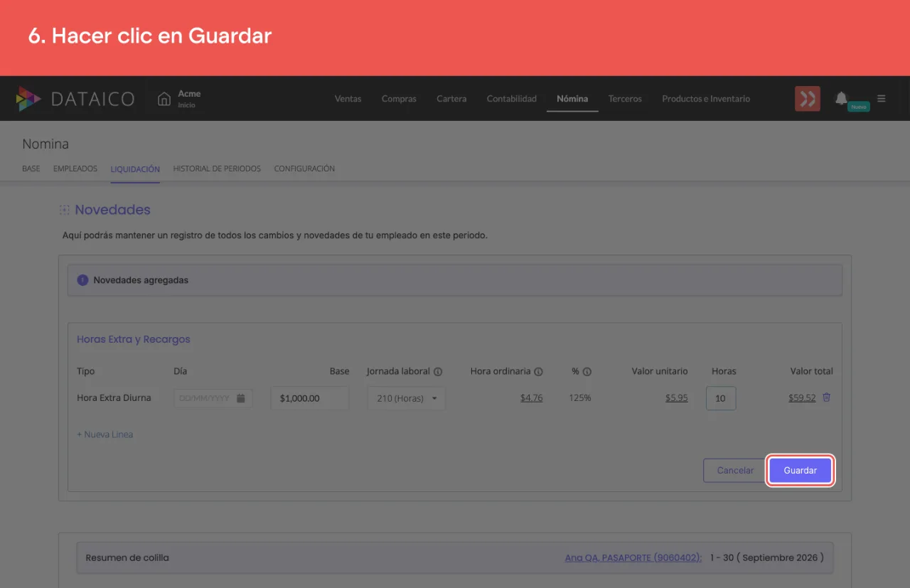Screen dimensions: 910x588
Task: Focus the Día date input field
Action: [x=213, y=398]
